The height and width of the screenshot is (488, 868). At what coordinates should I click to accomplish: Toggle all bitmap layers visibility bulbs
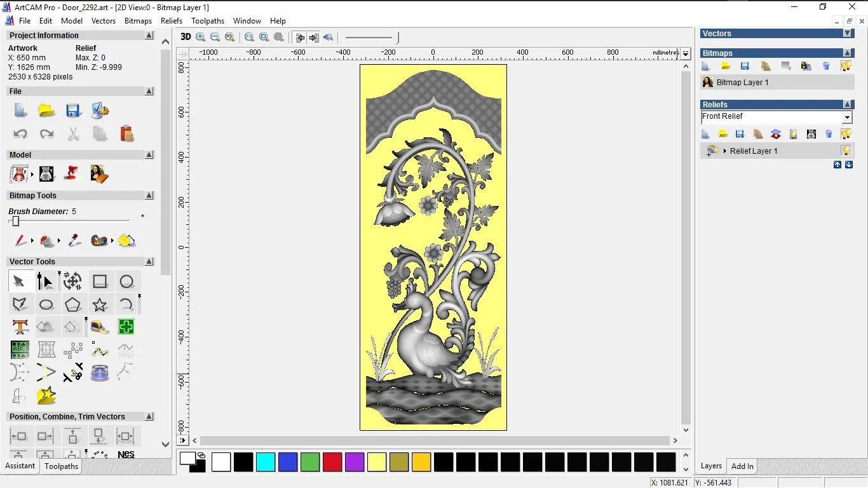846,66
